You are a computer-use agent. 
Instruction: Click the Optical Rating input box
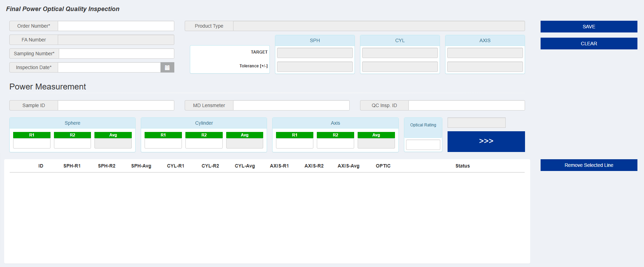pyautogui.click(x=423, y=145)
